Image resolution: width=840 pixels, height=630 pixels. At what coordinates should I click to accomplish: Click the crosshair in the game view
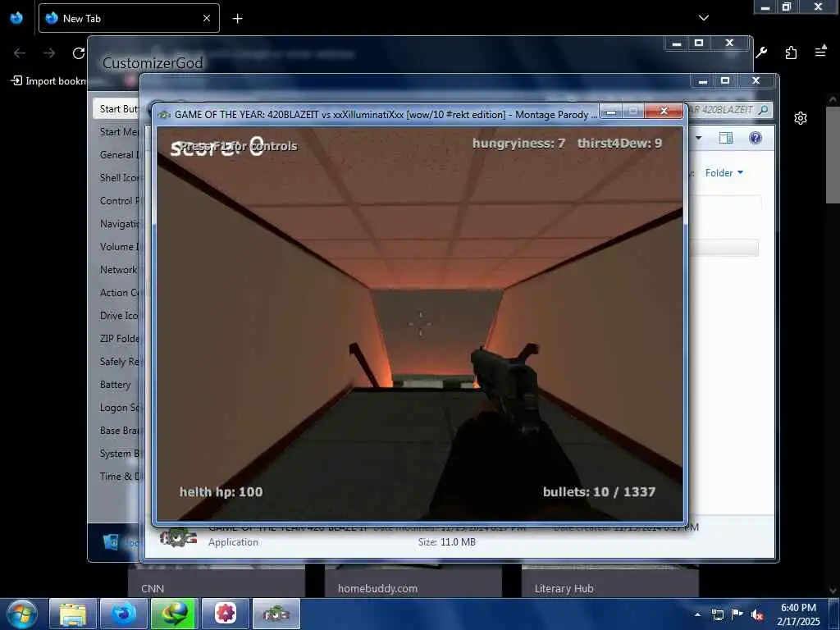coord(421,324)
